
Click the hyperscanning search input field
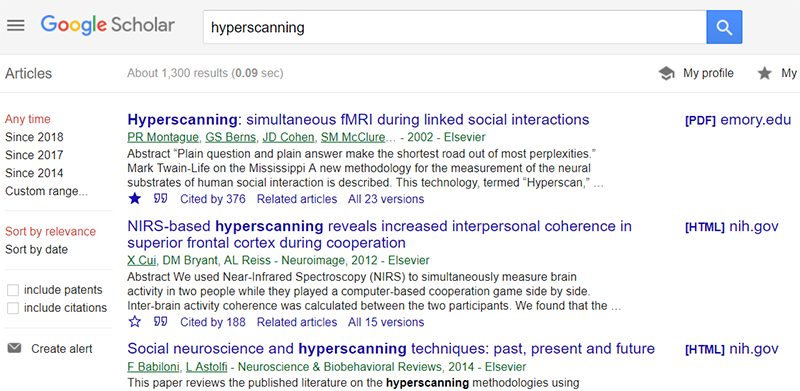455,27
